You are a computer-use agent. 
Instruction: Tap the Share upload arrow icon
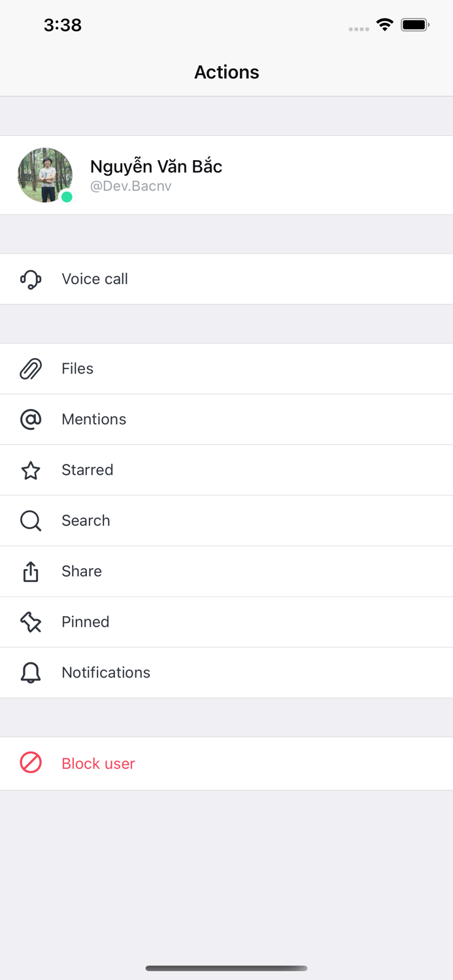(31, 572)
